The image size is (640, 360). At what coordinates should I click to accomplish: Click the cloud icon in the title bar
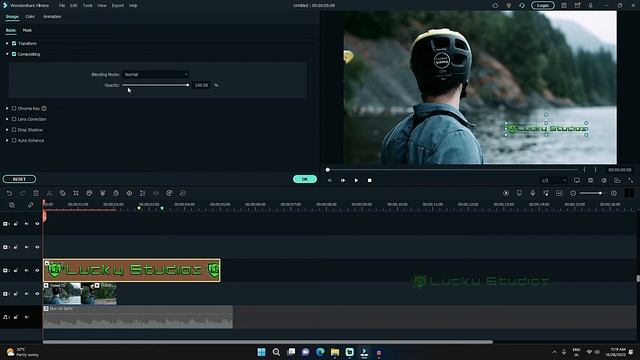coord(495,5)
